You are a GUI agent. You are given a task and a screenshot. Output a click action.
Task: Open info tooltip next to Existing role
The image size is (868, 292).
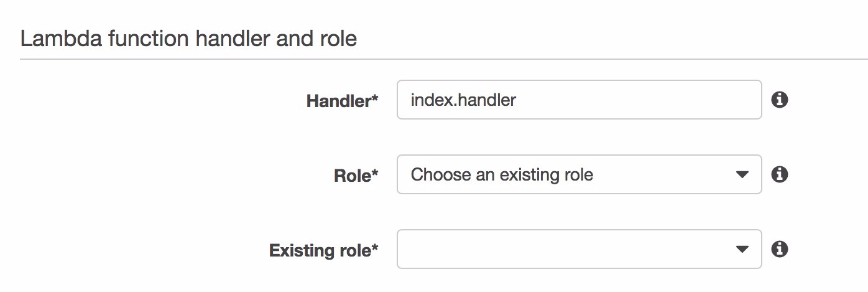779,250
